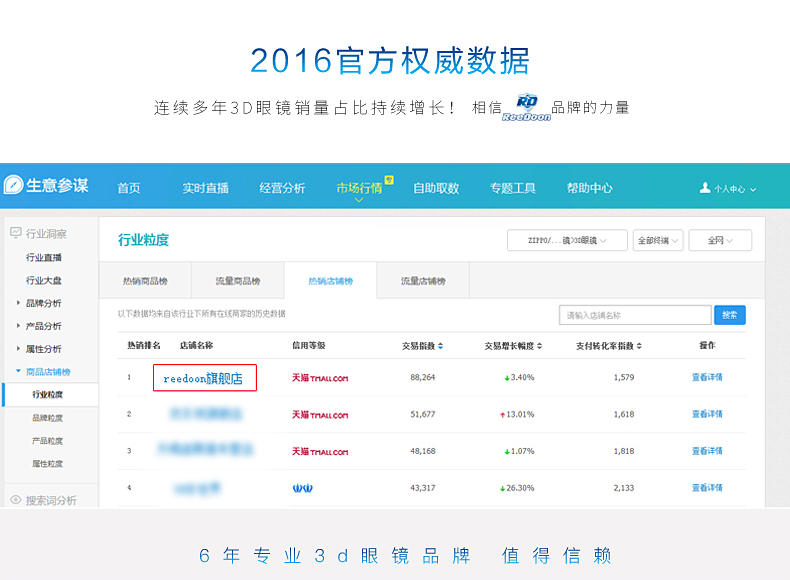
Task: Open 专题工具 menu item
Action: tap(513, 188)
